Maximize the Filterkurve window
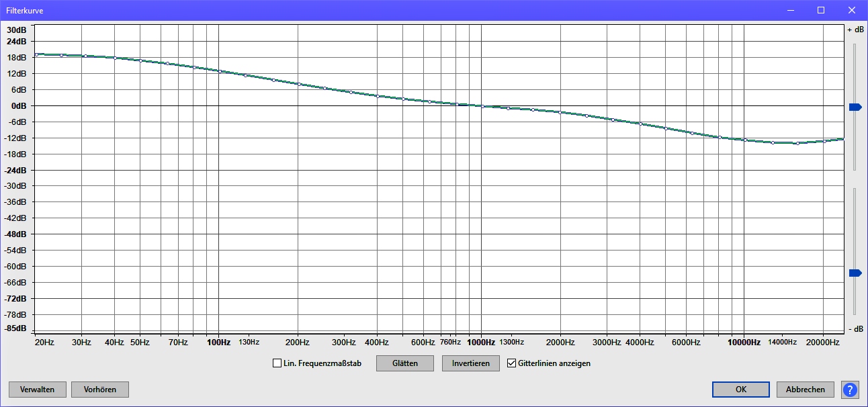The image size is (868, 407). click(x=821, y=10)
